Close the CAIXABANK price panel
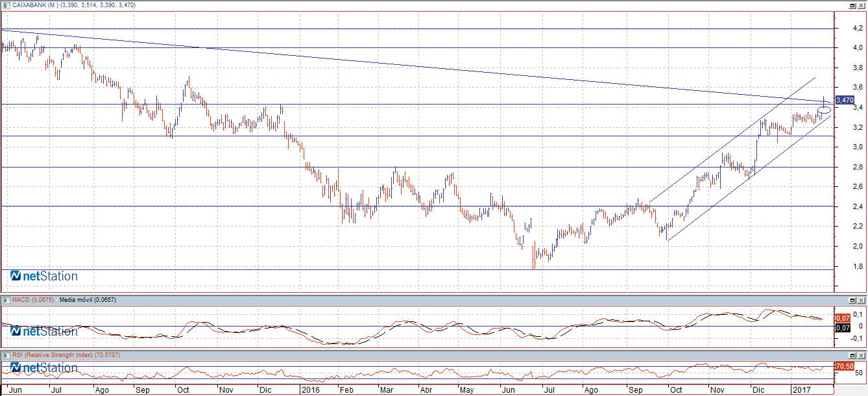 [862, 5]
